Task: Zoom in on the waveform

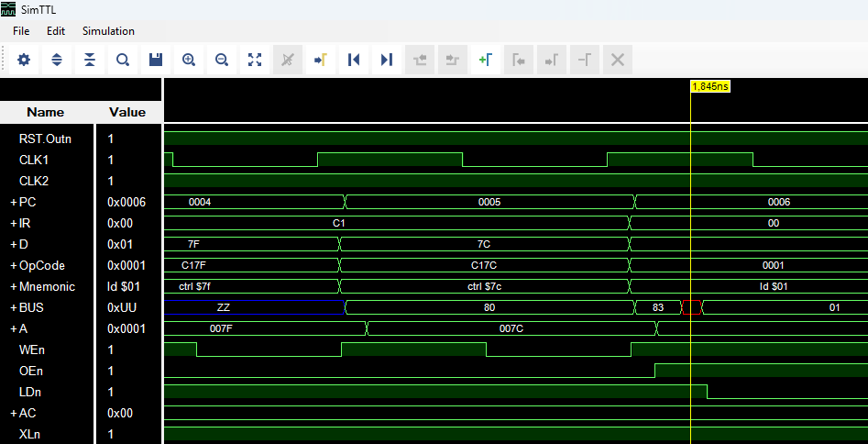Action: (189, 60)
